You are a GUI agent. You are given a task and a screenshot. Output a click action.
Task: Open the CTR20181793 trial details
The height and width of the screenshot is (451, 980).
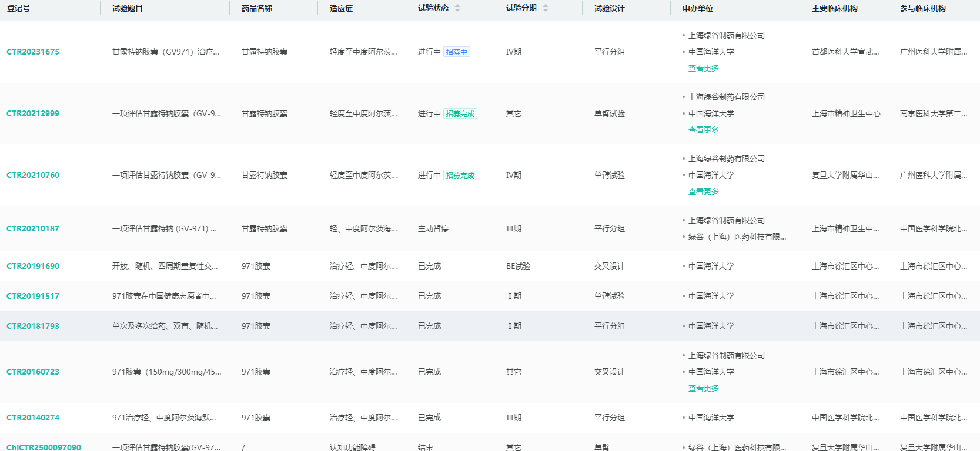pos(33,326)
